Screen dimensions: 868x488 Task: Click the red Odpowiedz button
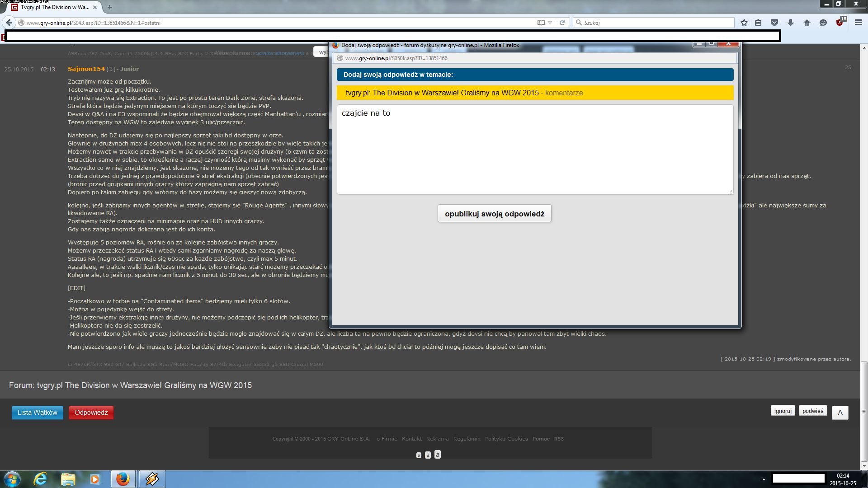(91, 413)
